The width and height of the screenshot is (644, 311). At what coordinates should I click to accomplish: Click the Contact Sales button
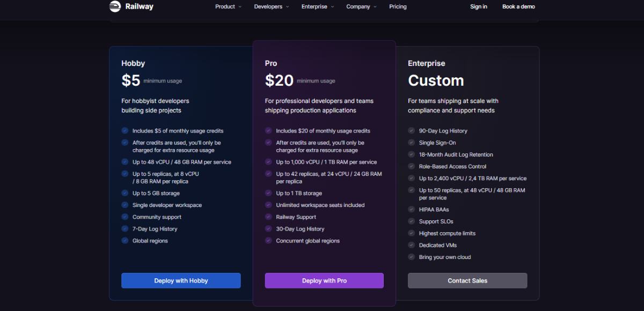click(x=467, y=280)
